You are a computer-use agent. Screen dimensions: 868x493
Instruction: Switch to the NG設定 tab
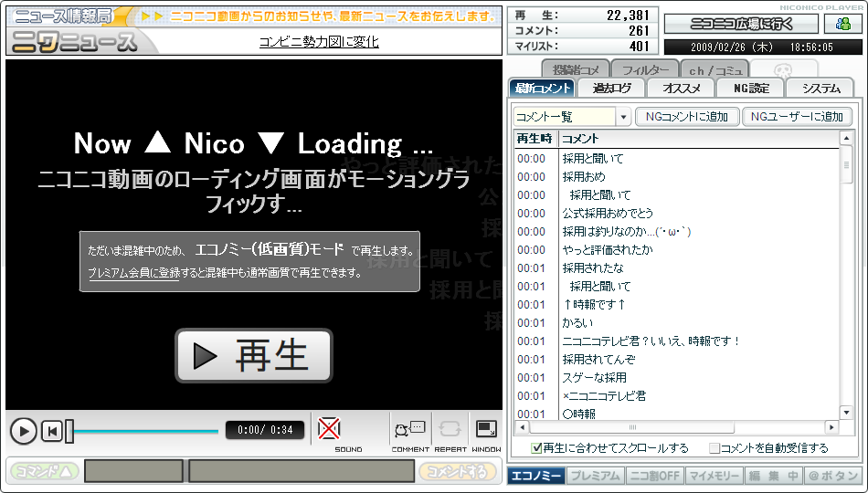[751, 88]
